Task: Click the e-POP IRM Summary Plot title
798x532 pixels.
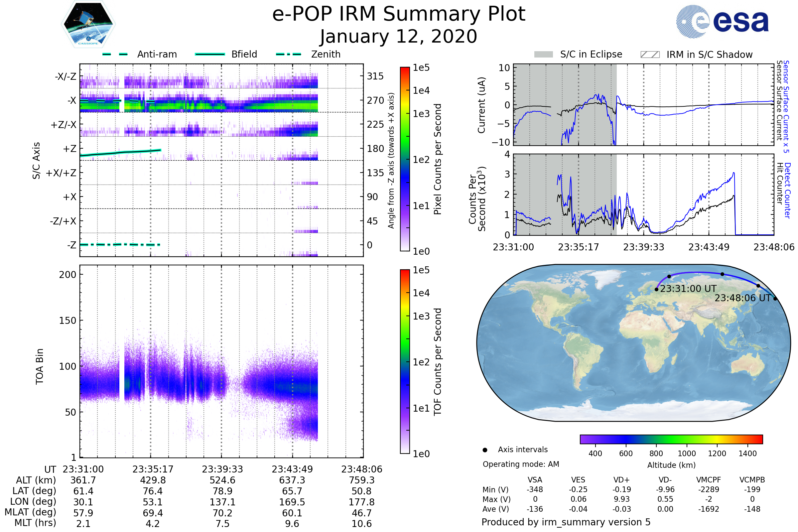Action: 399,14
